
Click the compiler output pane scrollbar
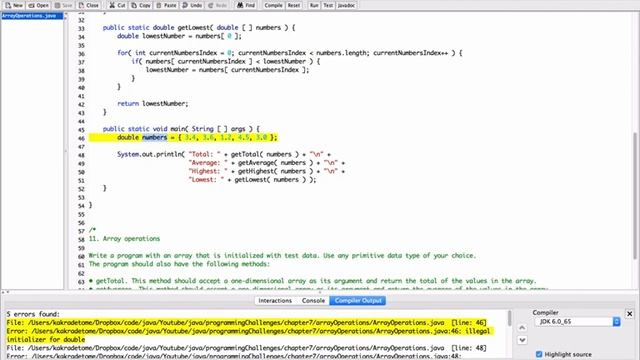click(510, 318)
